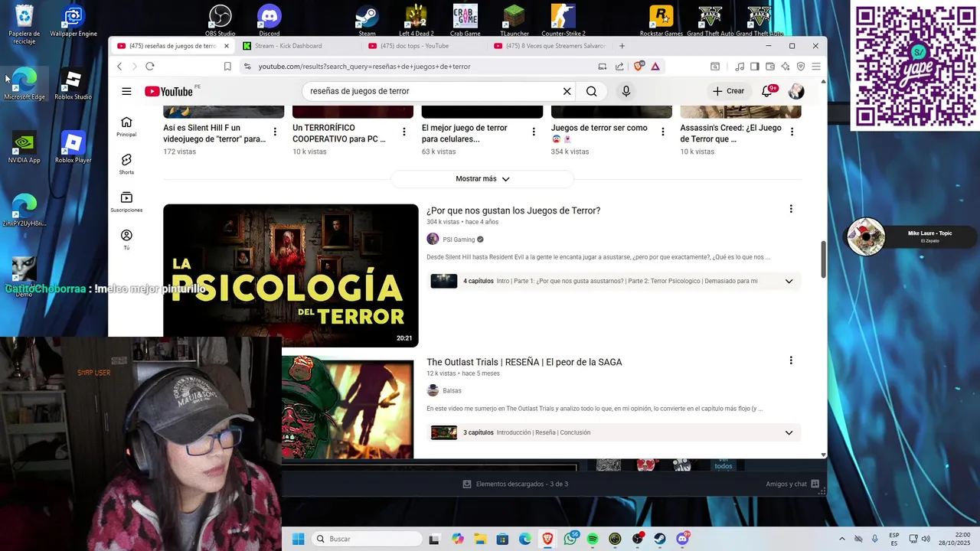The height and width of the screenshot is (551, 980).
Task: Go back with the browser back arrow
Action: 119,67
